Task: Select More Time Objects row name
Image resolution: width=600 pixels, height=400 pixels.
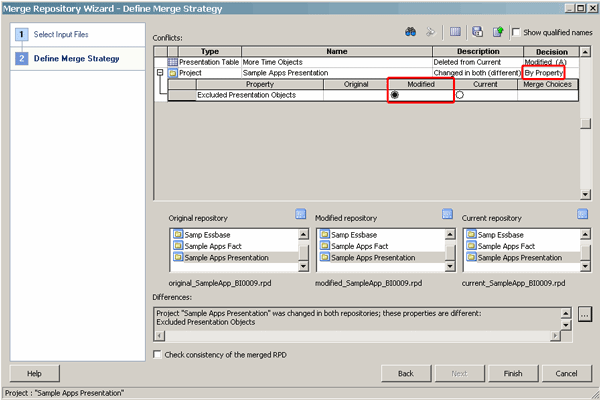Action: tap(272, 62)
